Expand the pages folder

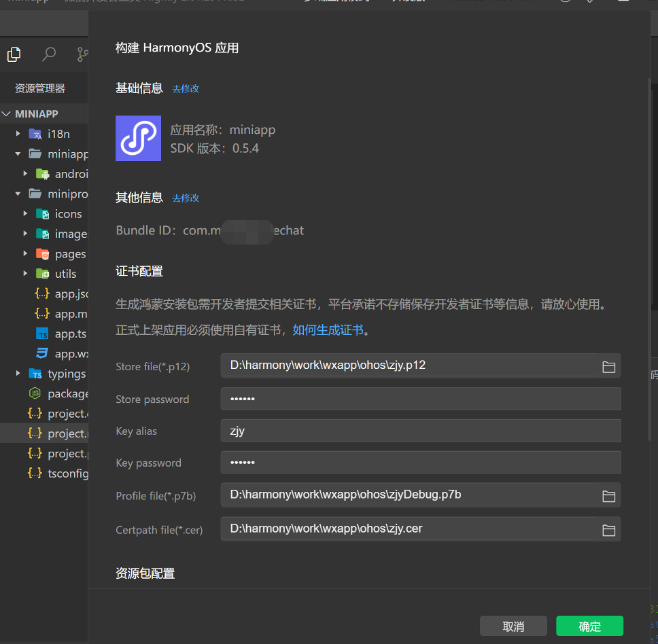coord(70,253)
